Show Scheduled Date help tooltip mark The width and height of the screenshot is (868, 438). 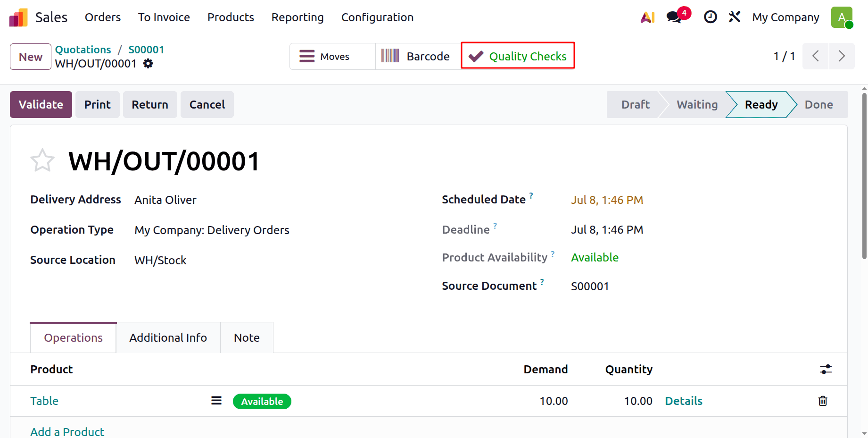[531, 195]
